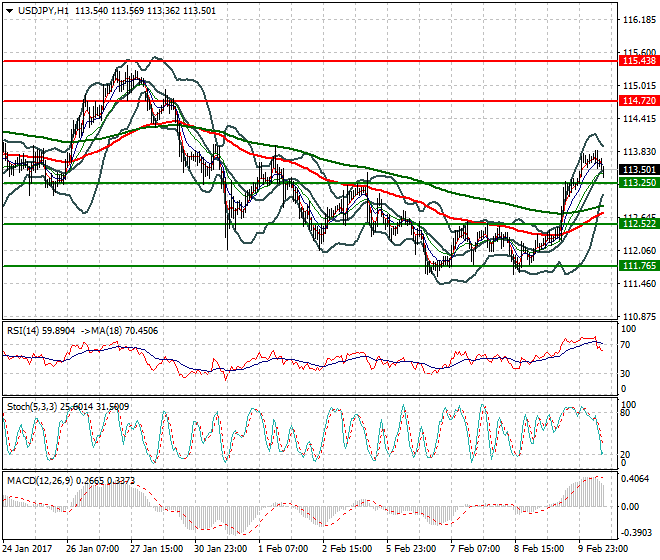Viewport: 660px width, 560px height.
Task: Click the 2 Feb 15:00 time label
Action: tap(347, 549)
